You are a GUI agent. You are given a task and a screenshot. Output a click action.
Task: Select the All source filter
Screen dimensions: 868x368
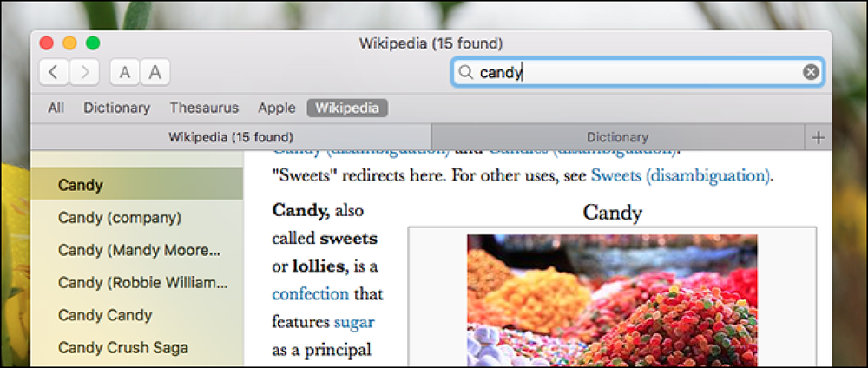[x=56, y=108]
